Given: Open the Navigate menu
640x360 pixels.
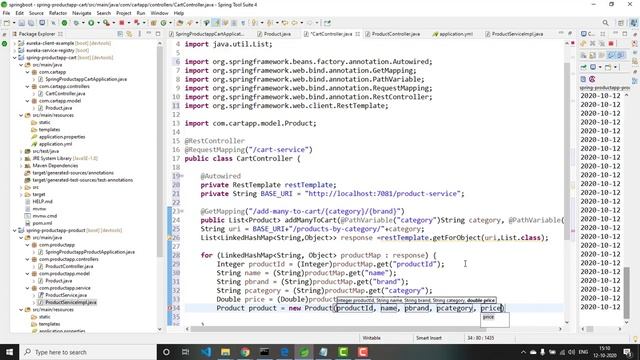Looking at the screenshot, I should point(82,13).
